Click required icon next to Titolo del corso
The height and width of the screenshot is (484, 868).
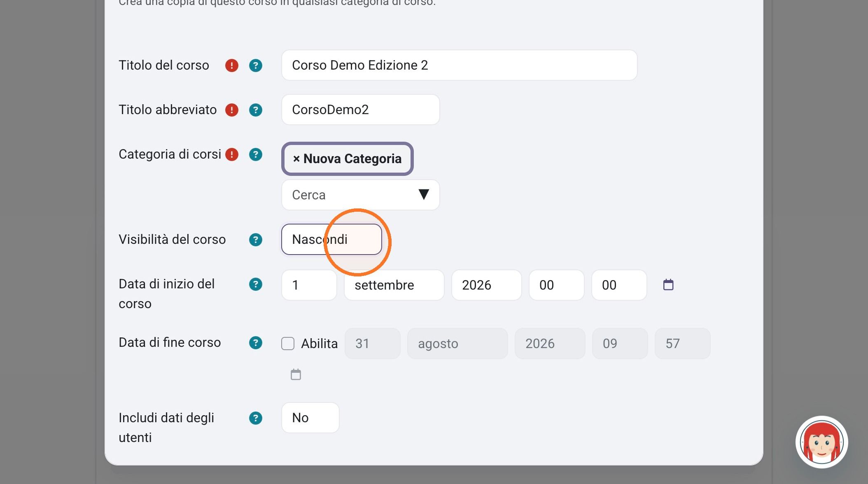click(x=232, y=65)
